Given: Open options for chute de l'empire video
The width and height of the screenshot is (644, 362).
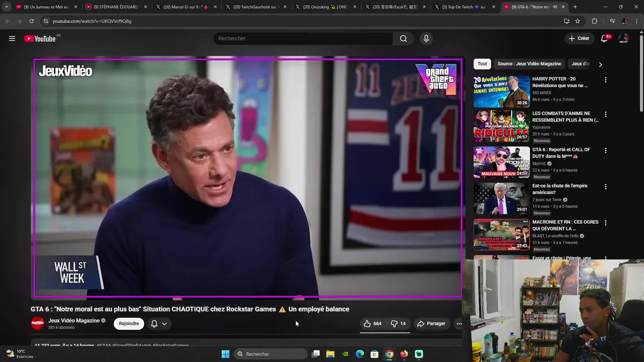Looking at the screenshot, I should click(605, 187).
